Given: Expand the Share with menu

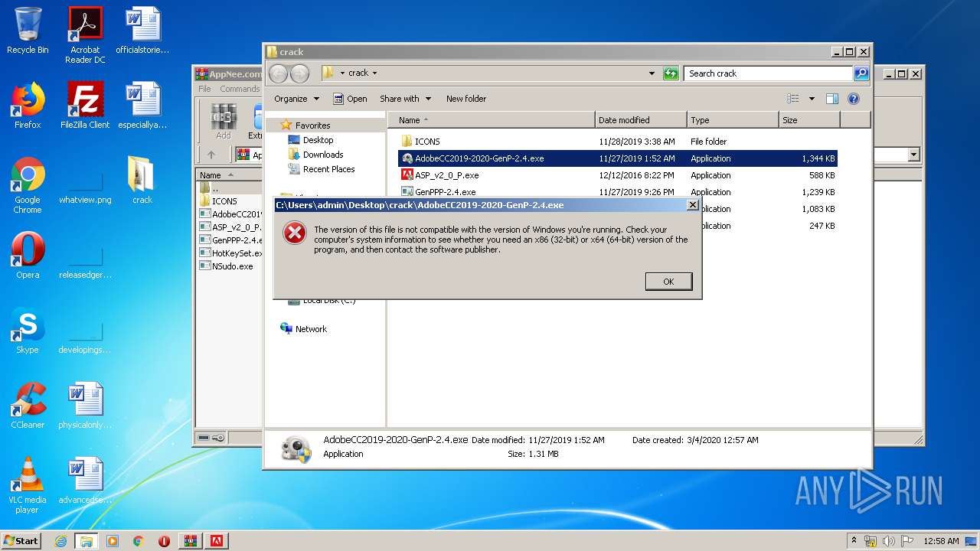Looking at the screenshot, I should click(x=405, y=99).
